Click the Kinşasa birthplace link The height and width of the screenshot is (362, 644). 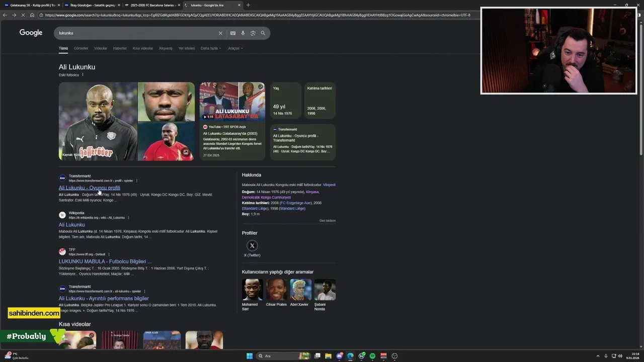pos(312,192)
